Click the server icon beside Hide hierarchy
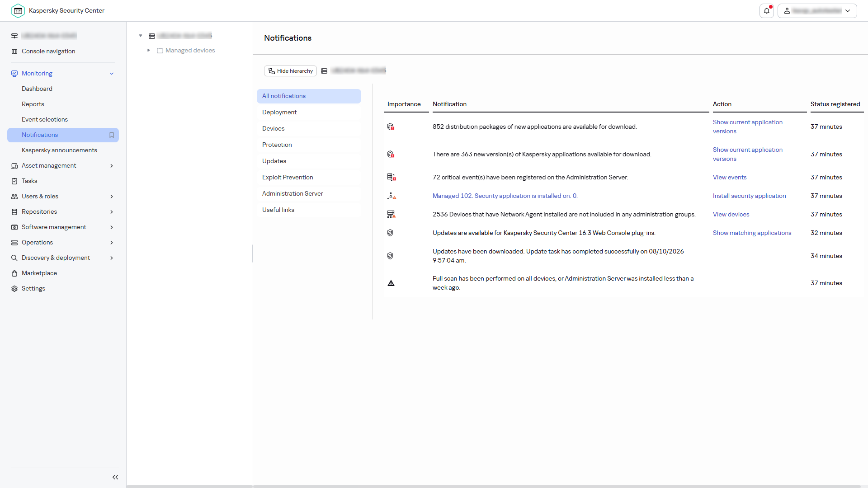This screenshot has height=488, width=868. pyautogui.click(x=324, y=71)
